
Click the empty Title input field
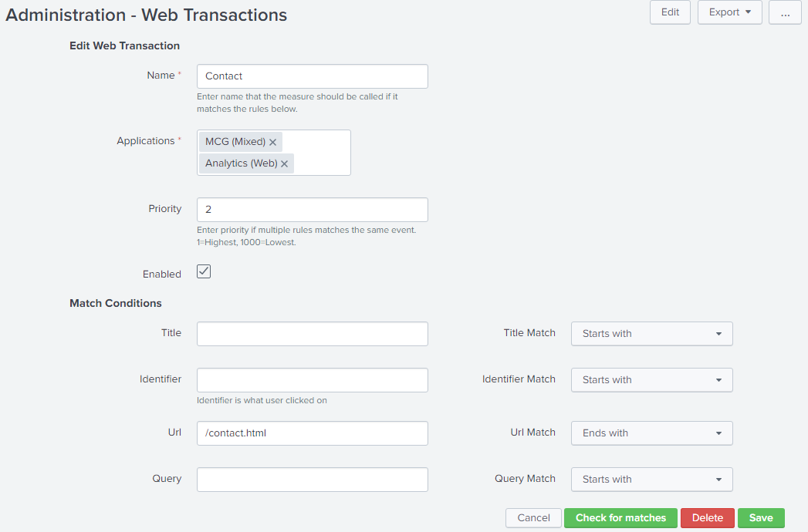coord(312,333)
